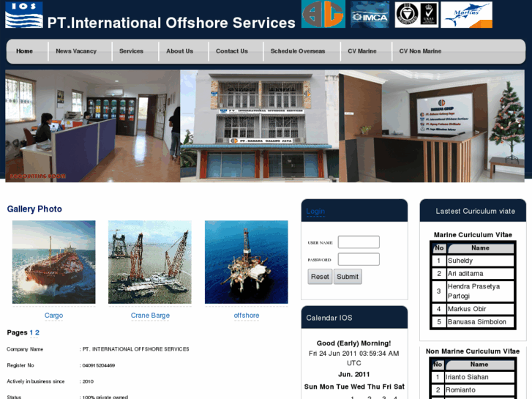Click the Login heading link
The width and height of the screenshot is (532, 399).
pos(315,212)
